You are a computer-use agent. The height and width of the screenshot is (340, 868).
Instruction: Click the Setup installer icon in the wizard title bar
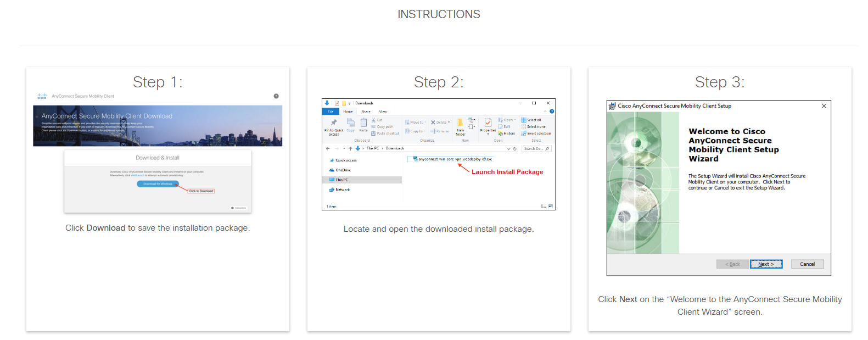[612, 106]
